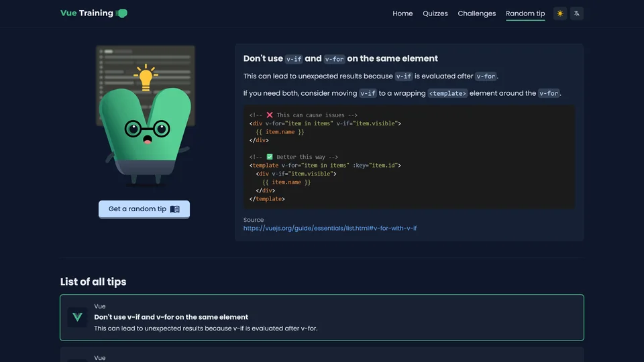Open the vuejs.org v-for-with-v-if source link
This screenshot has height=362, width=644.
pos(330,228)
